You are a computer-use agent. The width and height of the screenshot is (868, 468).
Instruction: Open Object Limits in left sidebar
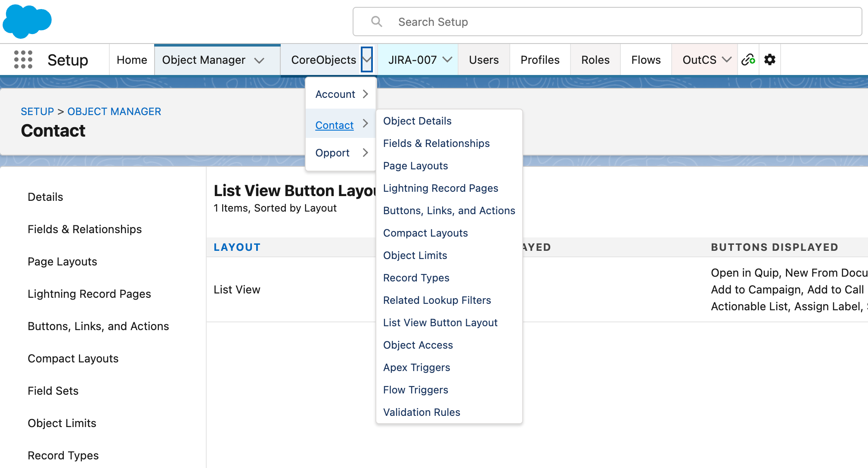[62, 423]
